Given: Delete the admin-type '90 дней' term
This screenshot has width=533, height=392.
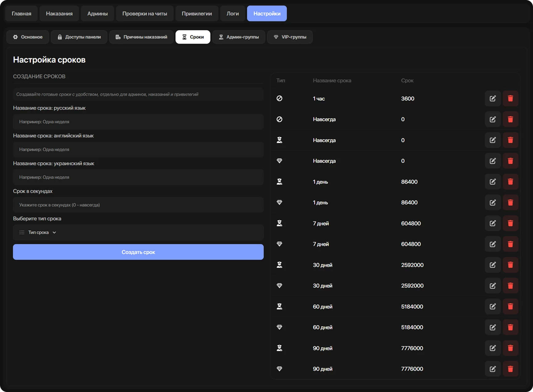Looking at the screenshot, I should click(x=510, y=348).
